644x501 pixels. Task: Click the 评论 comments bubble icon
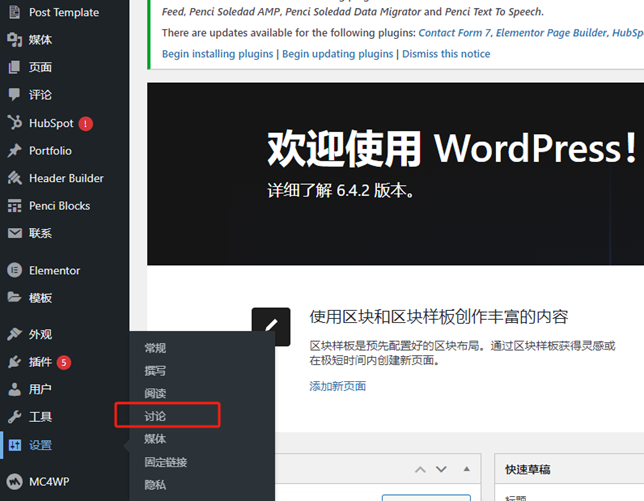pos(14,94)
